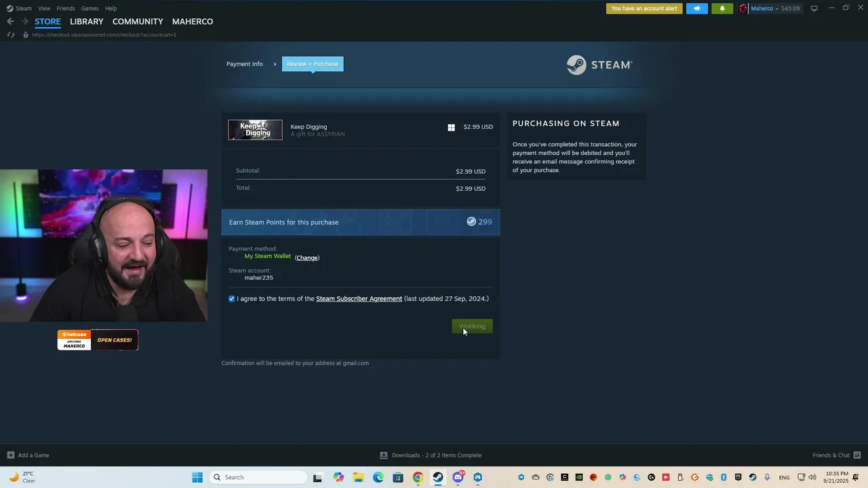Switch to the LIBRARY tab
Viewport: 868px width, 488px height.
pos(87,22)
